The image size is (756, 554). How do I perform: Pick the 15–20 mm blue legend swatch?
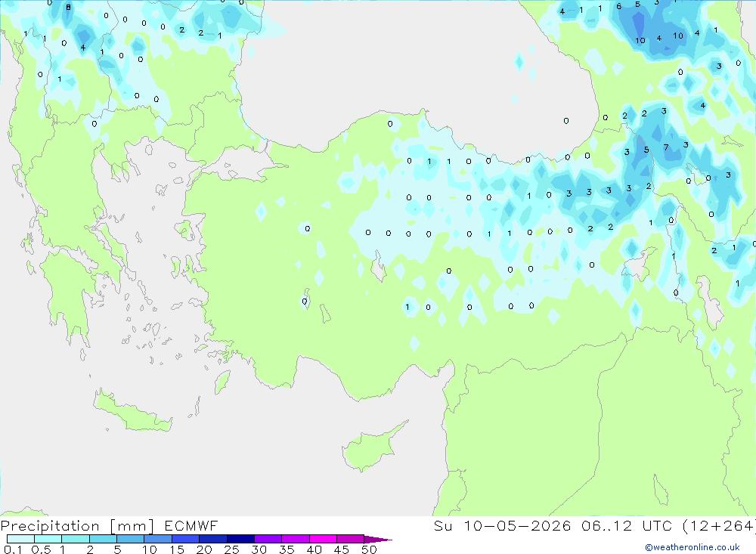[x=185, y=539]
